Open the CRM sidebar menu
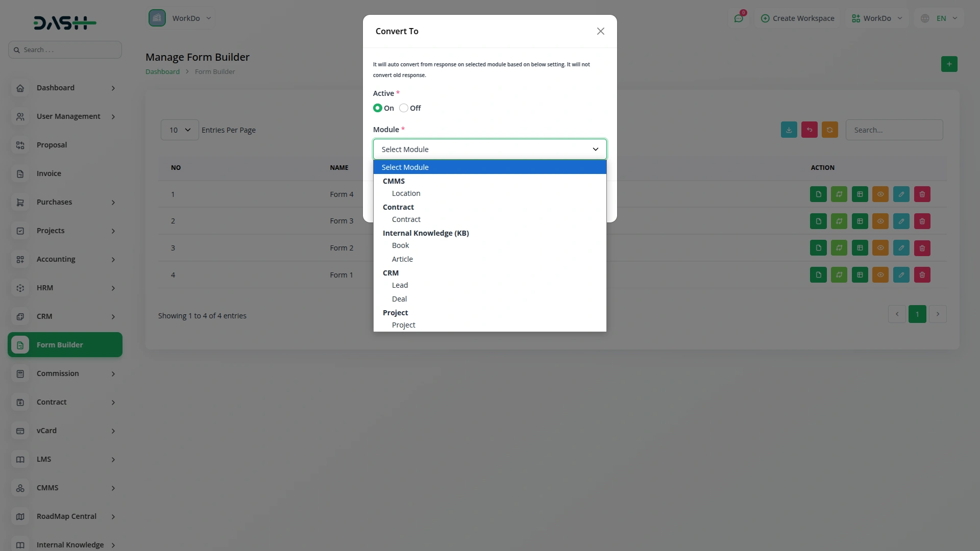This screenshot has width=980, height=551. [x=65, y=316]
